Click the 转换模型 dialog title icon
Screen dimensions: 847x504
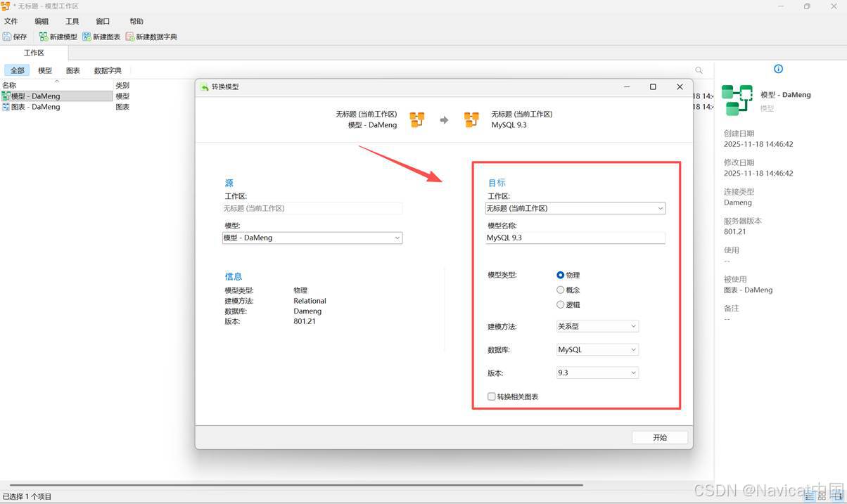click(205, 87)
